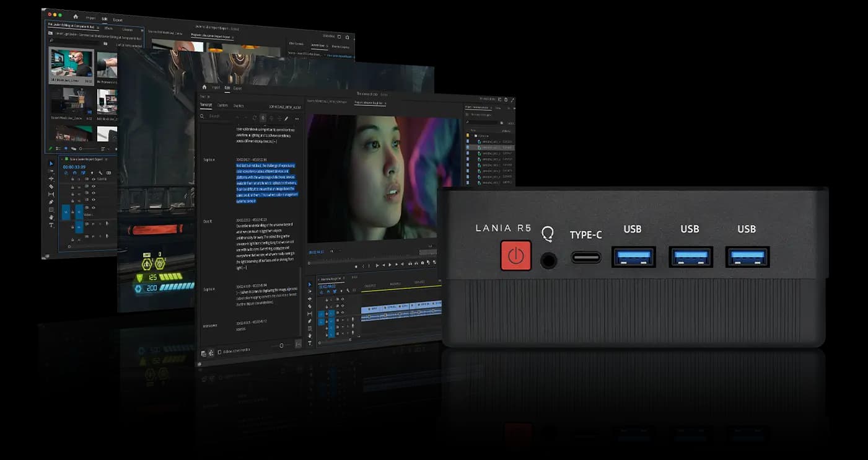Click the pencil edit icon in Transcript toolbar
The width and height of the screenshot is (868, 460).
[x=286, y=118]
